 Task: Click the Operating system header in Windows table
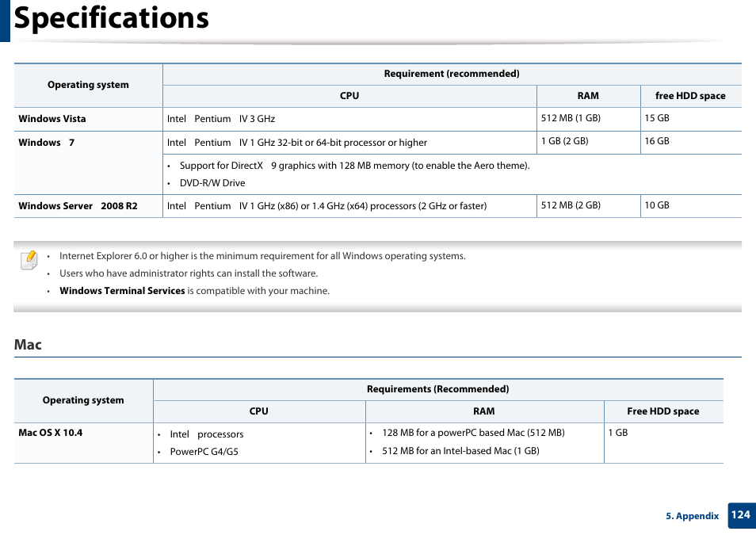click(x=88, y=85)
